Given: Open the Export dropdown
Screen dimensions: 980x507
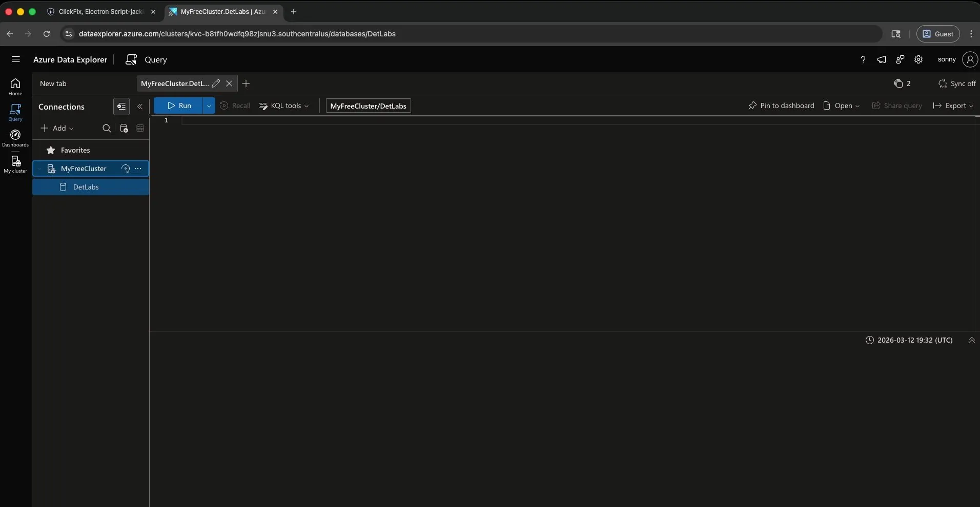Looking at the screenshot, I should 953,105.
